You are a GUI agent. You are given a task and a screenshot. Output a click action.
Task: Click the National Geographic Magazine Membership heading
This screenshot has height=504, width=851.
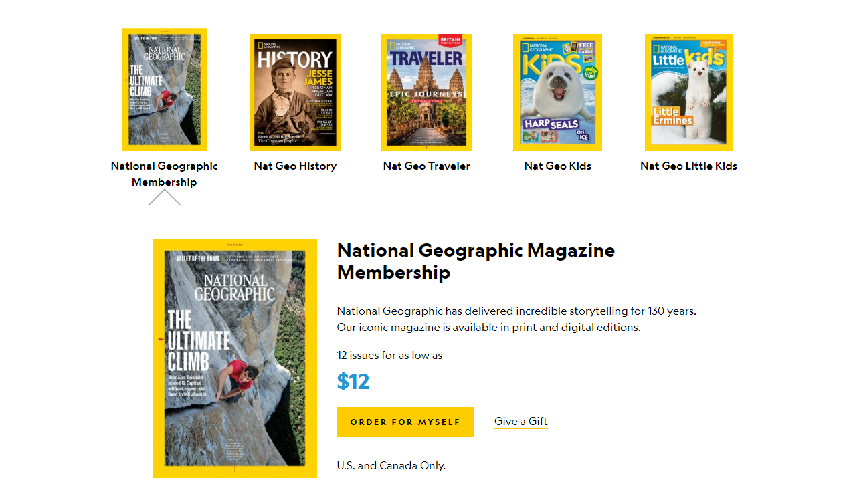[476, 263]
